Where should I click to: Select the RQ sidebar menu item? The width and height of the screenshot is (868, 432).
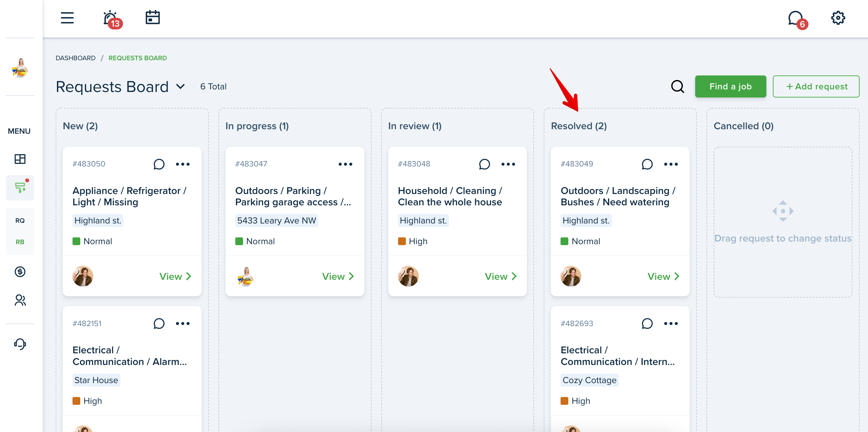click(x=20, y=221)
